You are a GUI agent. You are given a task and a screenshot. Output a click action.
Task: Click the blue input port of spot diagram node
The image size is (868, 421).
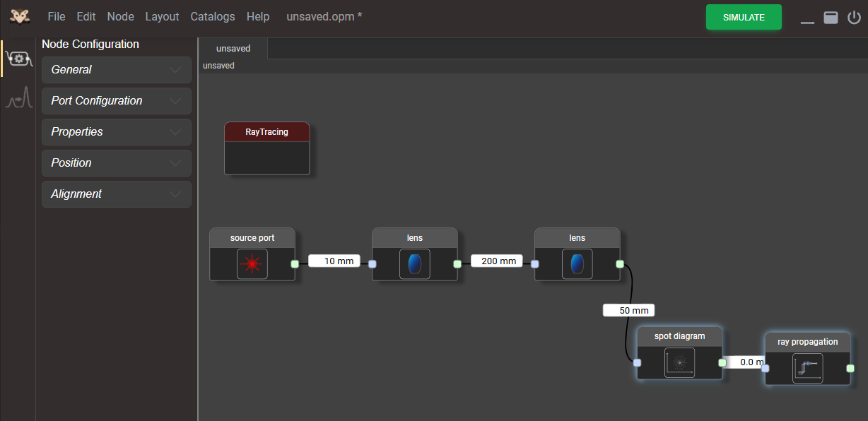tap(637, 363)
